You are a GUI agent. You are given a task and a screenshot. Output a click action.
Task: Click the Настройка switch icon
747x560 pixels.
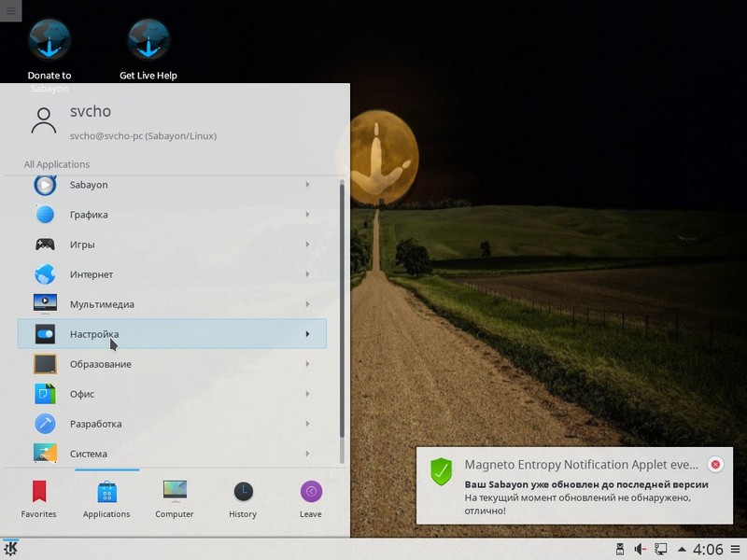(x=45, y=334)
